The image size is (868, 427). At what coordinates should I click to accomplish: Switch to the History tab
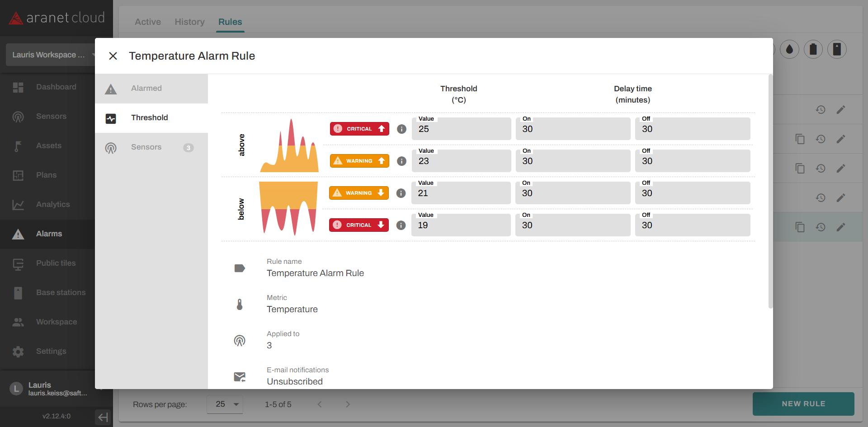pyautogui.click(x=189, y=22)
